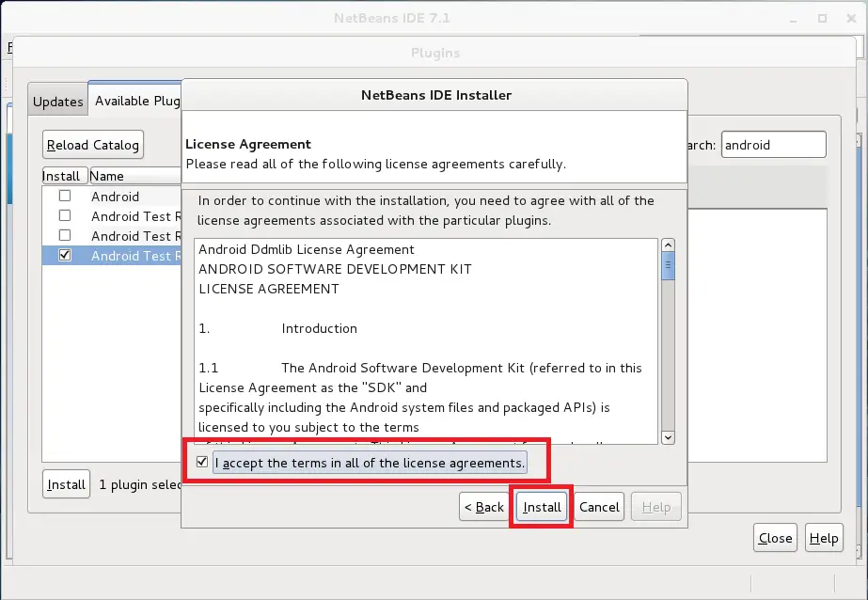Reload Catalog in Plugins window
Screen dimensions: 868x600
pos(93,145)
